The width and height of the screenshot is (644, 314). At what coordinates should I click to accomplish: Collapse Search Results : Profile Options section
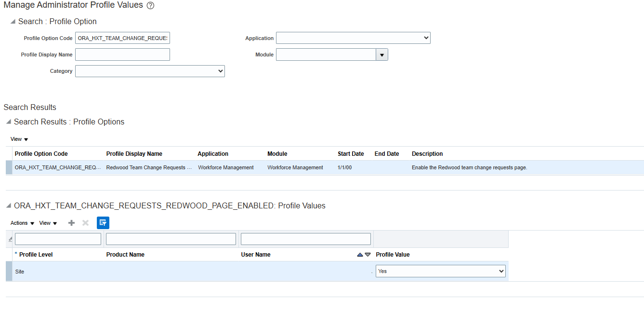point(9,122)
